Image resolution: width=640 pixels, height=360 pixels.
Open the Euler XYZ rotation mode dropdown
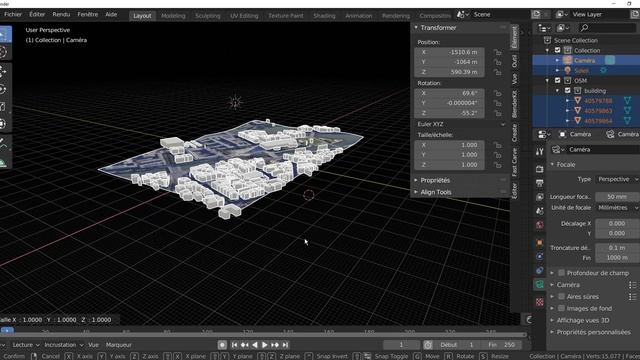click(461, 124)
